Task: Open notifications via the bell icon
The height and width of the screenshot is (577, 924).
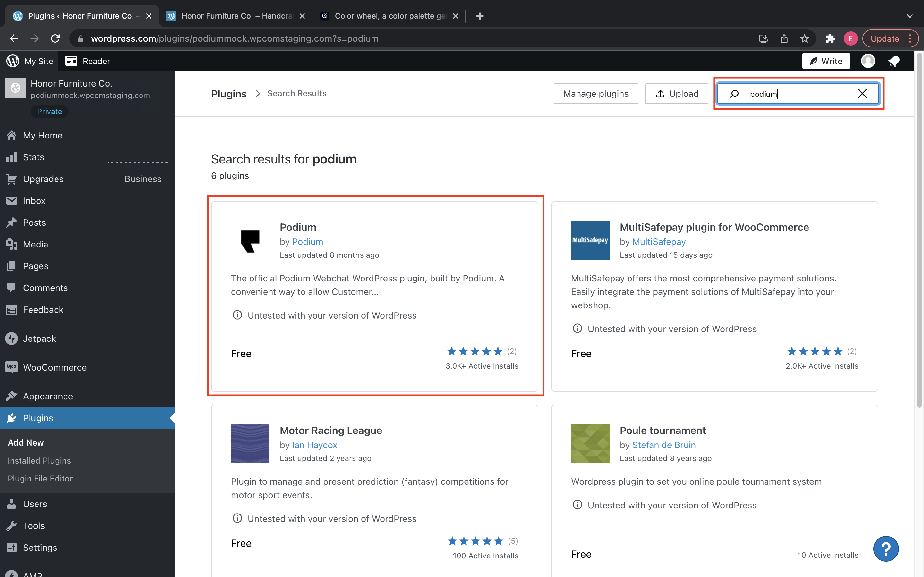Action: click(894, 61)
